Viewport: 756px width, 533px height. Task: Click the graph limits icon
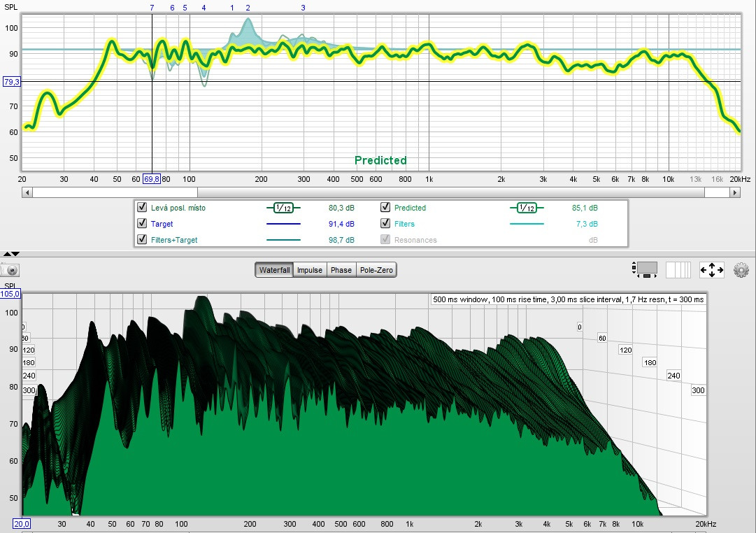tap(645, 270)
